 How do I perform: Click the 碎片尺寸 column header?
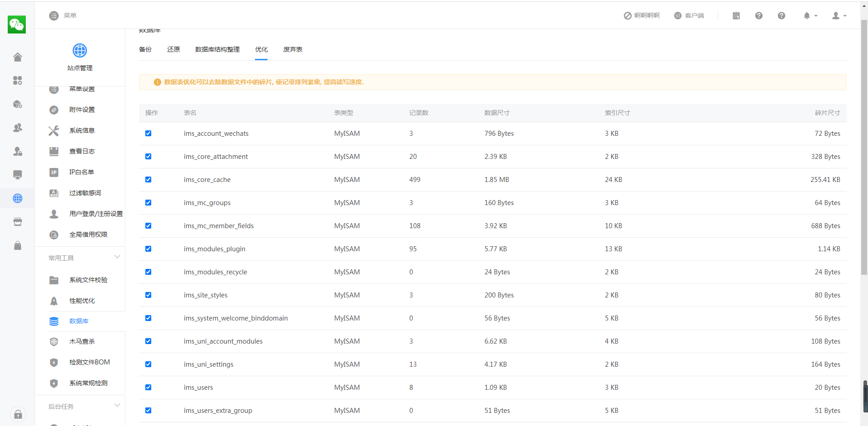[827, 113]
